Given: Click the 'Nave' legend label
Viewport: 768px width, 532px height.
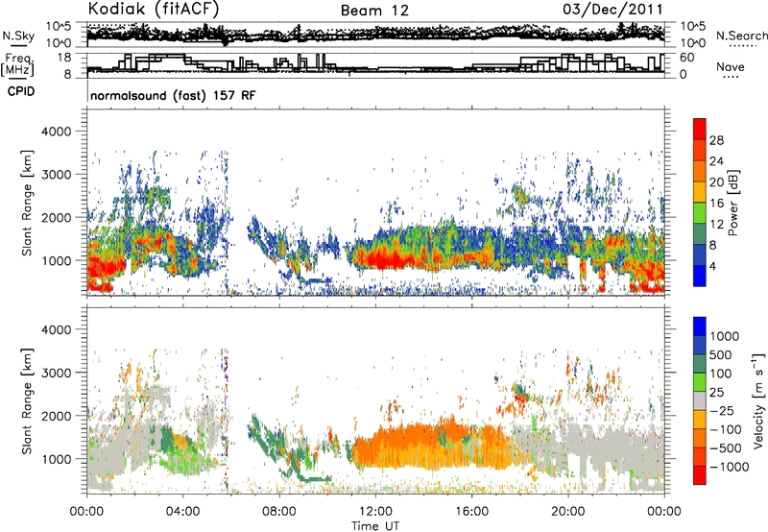Looking at the screenshot, I should click(x=731, y=66).
